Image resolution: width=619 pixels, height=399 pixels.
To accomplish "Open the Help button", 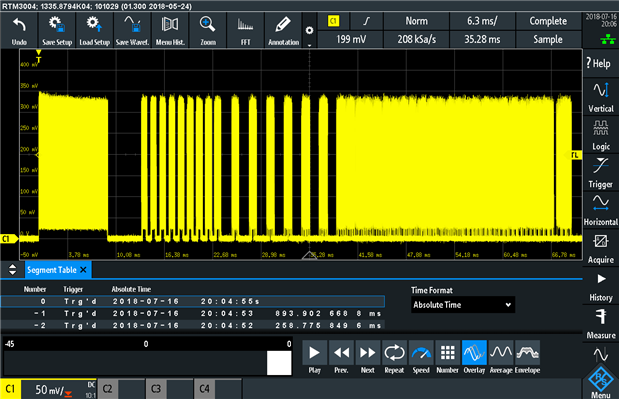I will point(600,63).
